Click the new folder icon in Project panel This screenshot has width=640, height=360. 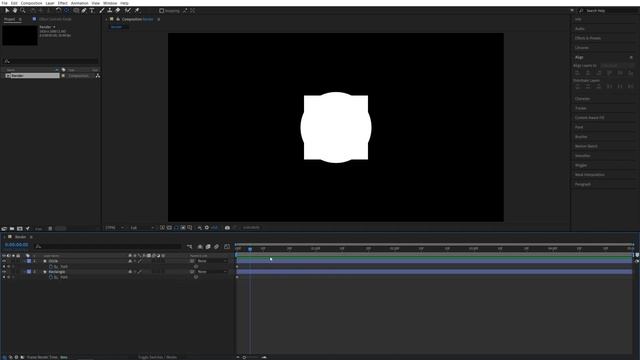(x=12, y=229)
